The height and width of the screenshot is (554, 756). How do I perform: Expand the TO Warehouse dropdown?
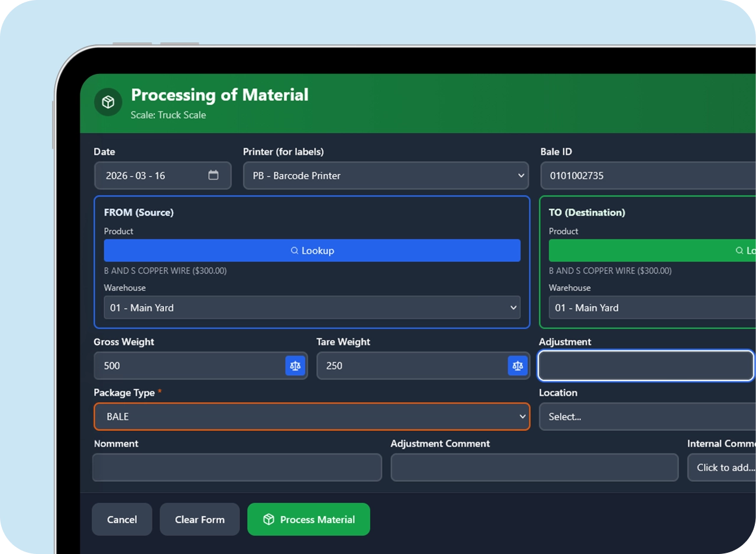click(652, 308)
